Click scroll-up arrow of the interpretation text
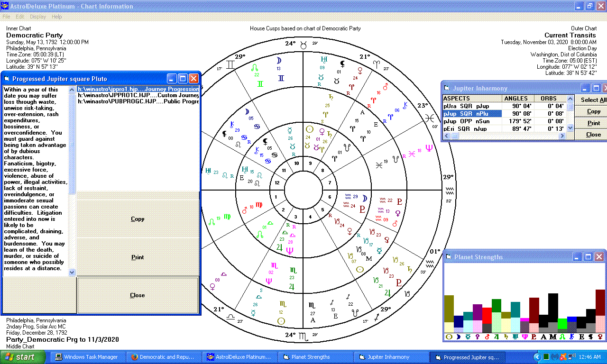Viewport: 607px width, 364px height. click(72, 90)
